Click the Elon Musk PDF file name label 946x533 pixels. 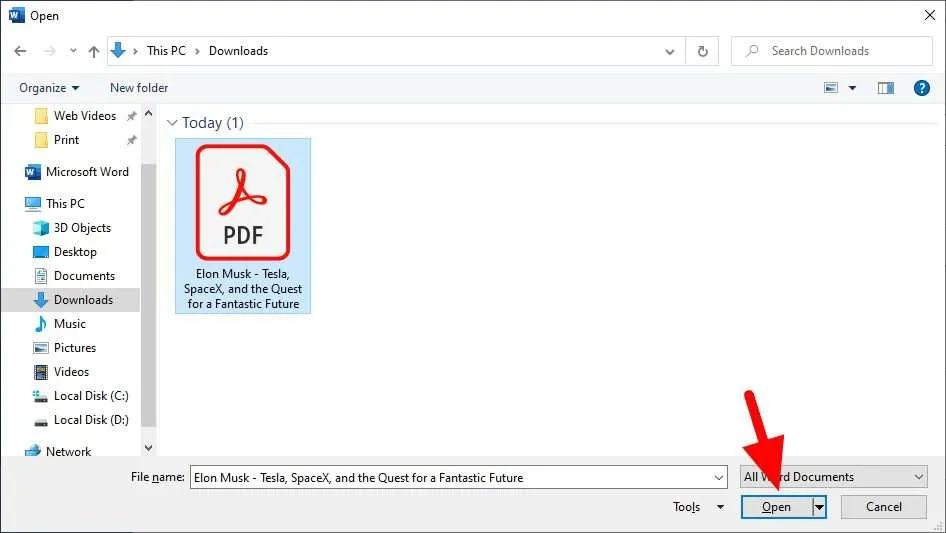pyautogui.click(x=243, y=289)
